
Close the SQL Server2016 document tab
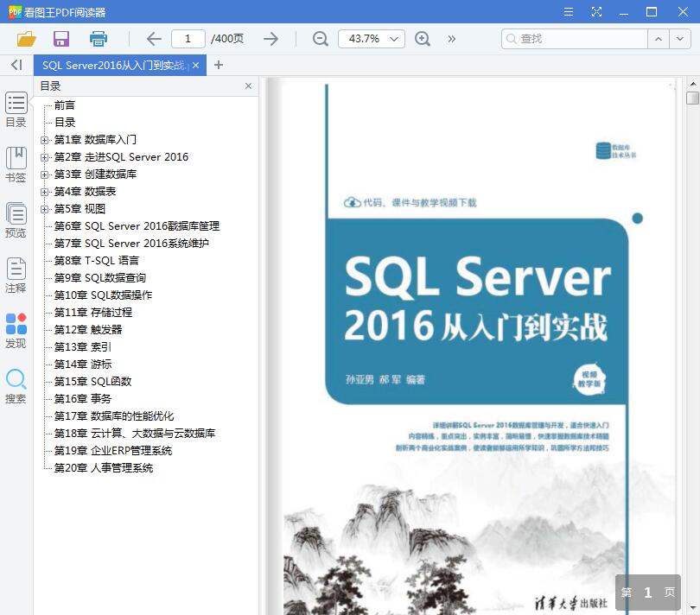click(x=195, y=65)
